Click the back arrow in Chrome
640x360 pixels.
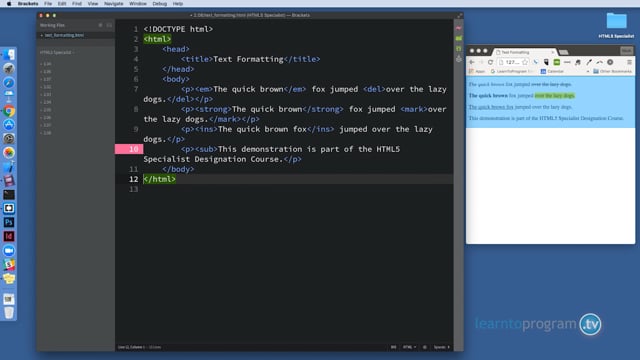[472, 62]
